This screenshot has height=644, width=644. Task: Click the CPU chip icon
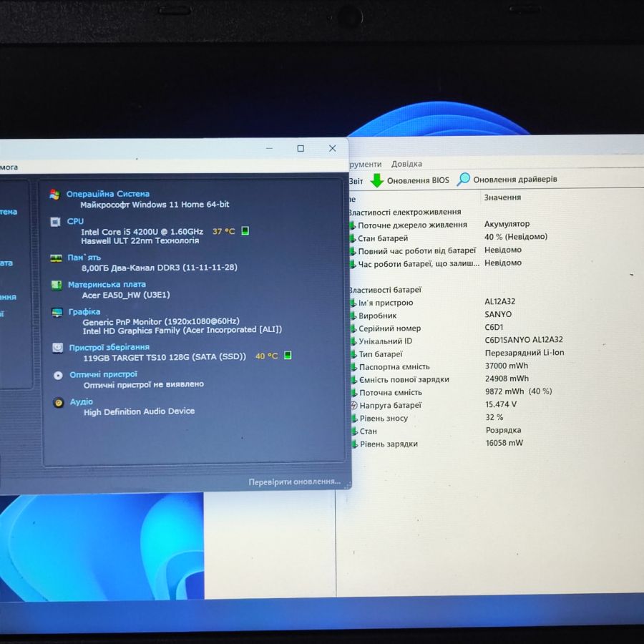(x=55, y=222)
